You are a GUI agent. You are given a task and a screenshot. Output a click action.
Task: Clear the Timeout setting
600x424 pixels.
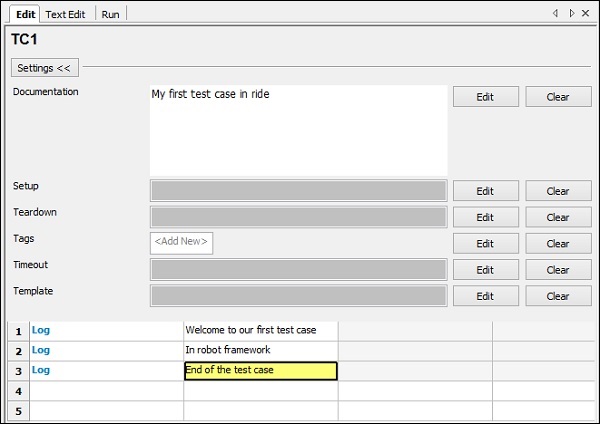(x=558, y=270)
